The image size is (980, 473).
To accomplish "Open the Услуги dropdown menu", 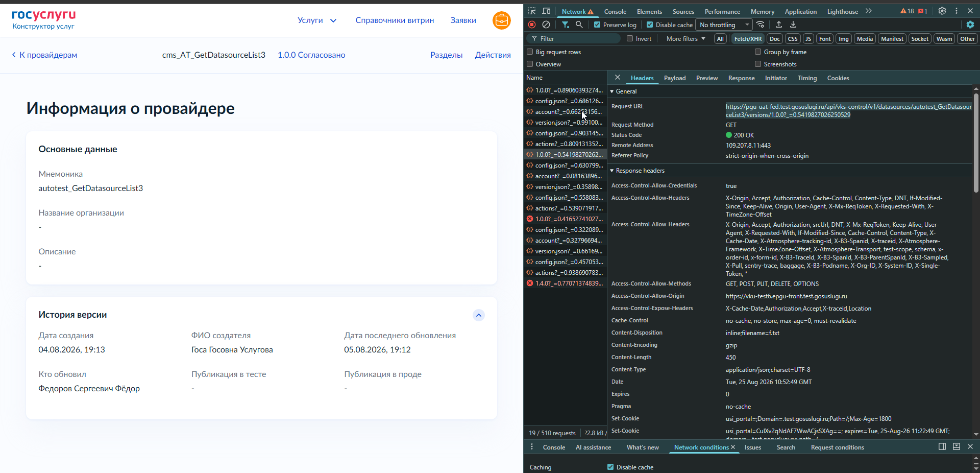I will click(x=317, y=20).
